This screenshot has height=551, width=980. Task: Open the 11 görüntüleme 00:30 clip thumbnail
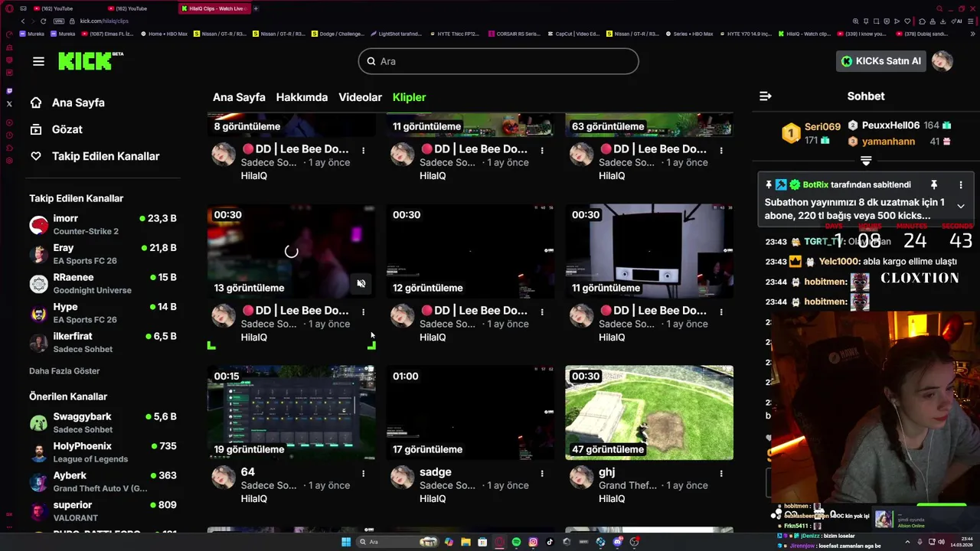click(649, 251)
